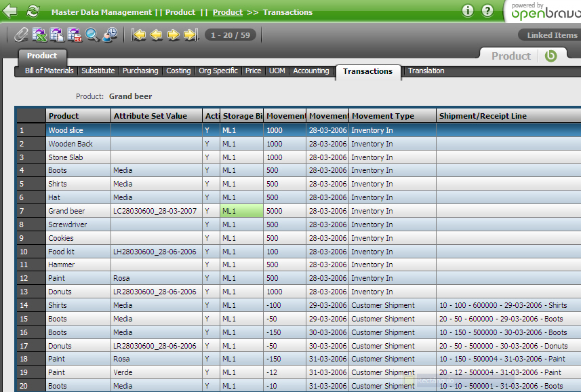
Task: Switch to the Bill of Materials tab
Action: 49,71
